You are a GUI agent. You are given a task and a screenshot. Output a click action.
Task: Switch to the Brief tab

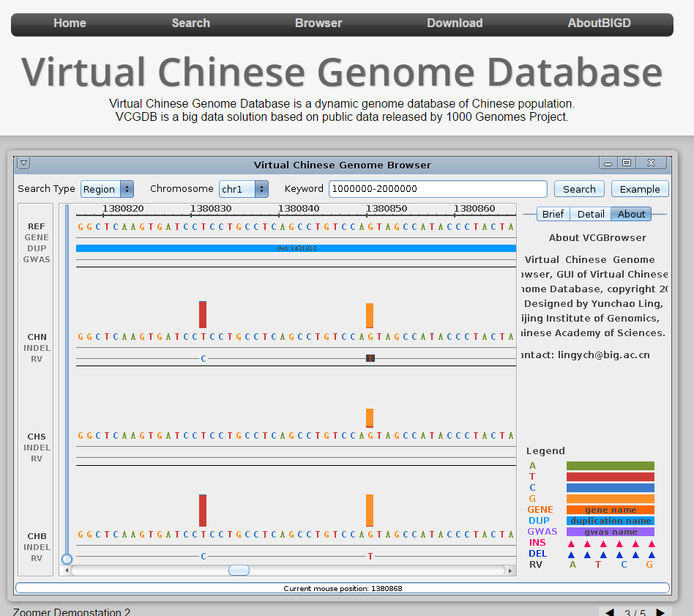coord(553,214)
